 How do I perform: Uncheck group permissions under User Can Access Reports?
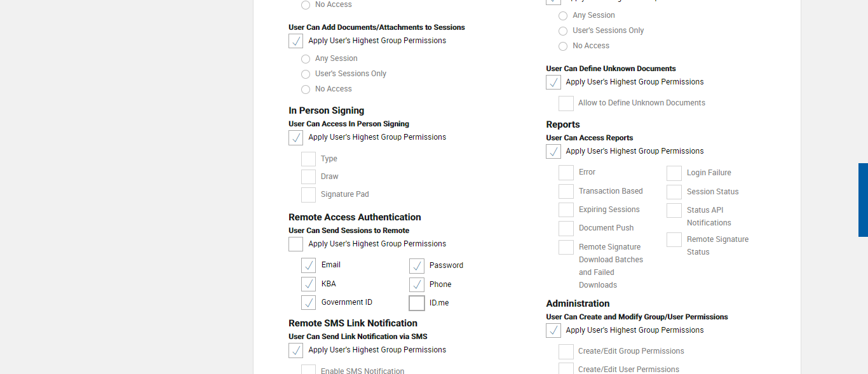(x=553, y=152)
